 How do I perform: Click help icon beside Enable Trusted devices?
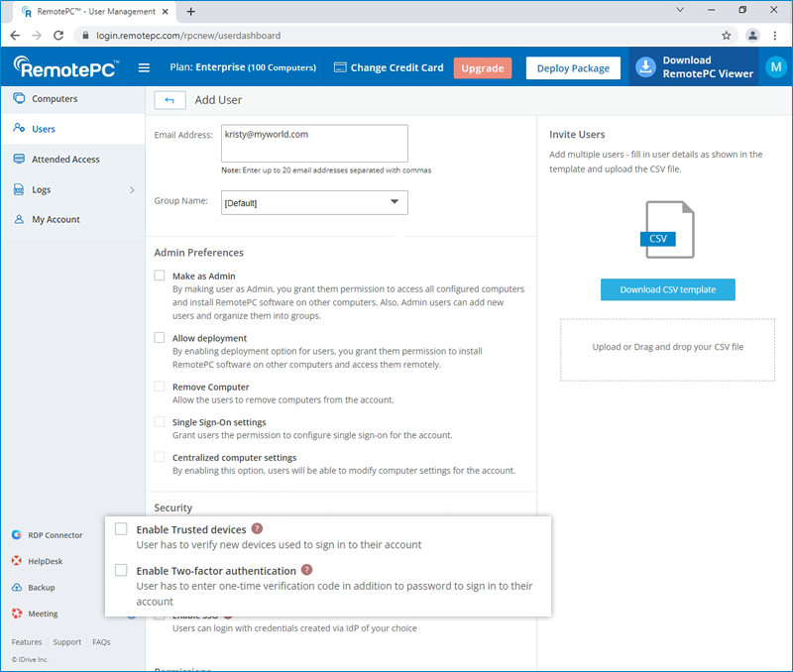[257, 529]
